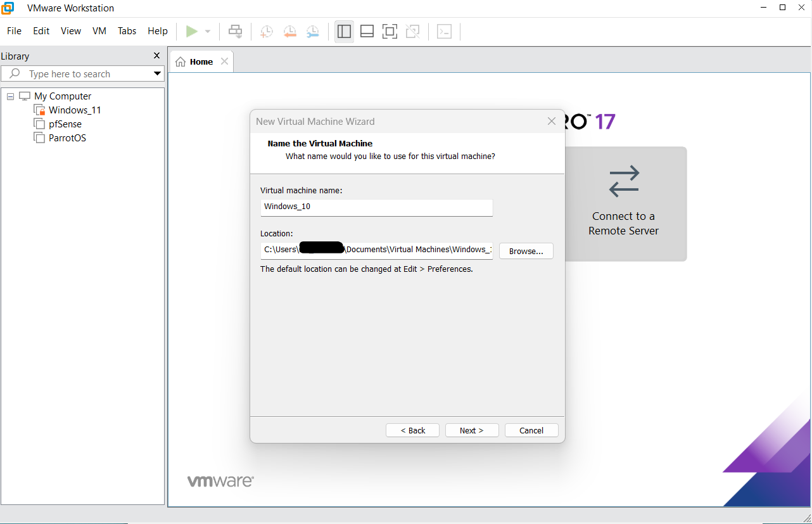The image size is (812, 524).
Task: Close the Home tab
Action: pyautogui.click(x=224, y=61)
